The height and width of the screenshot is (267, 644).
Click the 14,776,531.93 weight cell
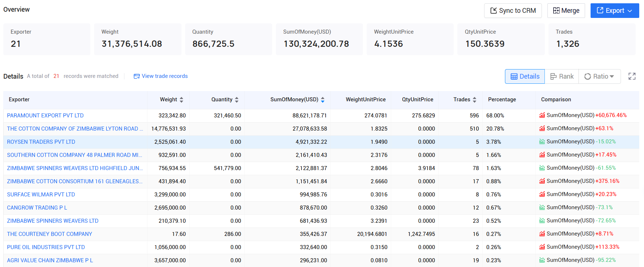coord(169,129)
